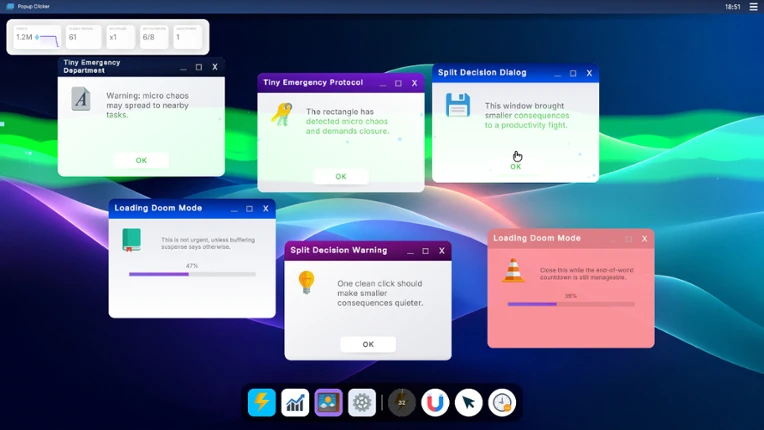Click the 47% progress bar in Loading Doom Mode
The width and height of the screenshot is (764, 430).
(192, 274)
